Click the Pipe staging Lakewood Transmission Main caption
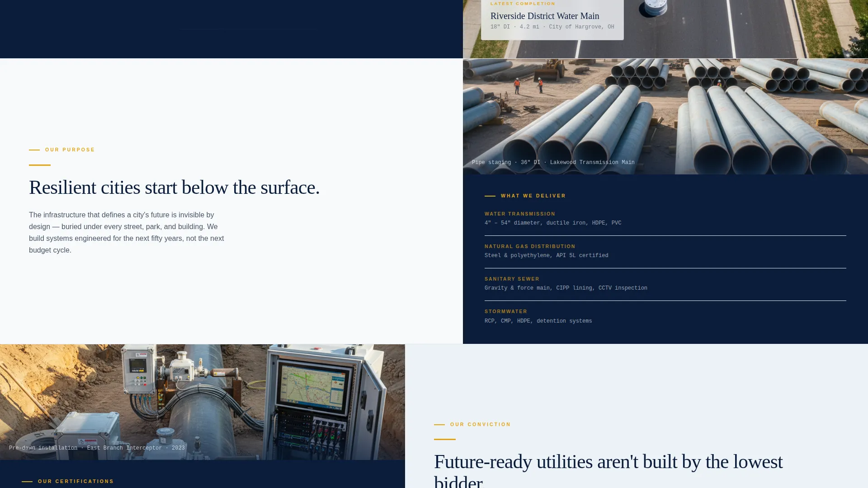This screenshot has width=868, height=488. pyautogui.click(x=553, y=163)
